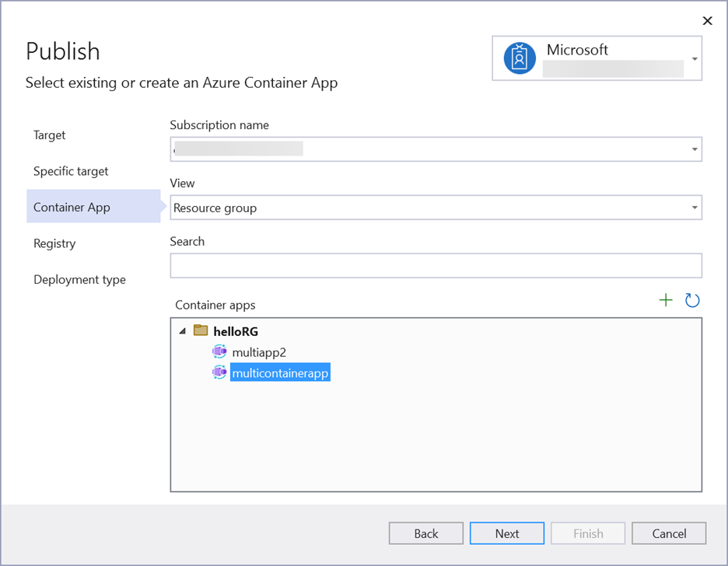Click the Back button
The image size is (728, 566).
click(426, 533)
